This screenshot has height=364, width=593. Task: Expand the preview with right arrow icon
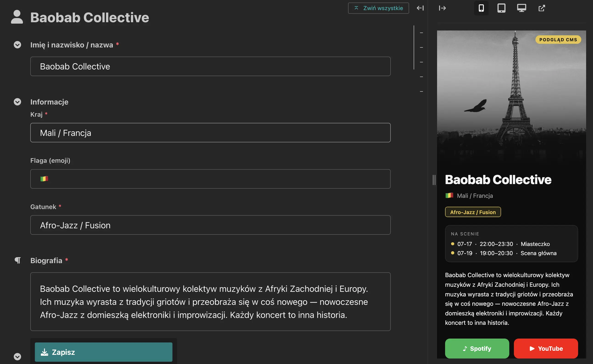tap(442, 8)
